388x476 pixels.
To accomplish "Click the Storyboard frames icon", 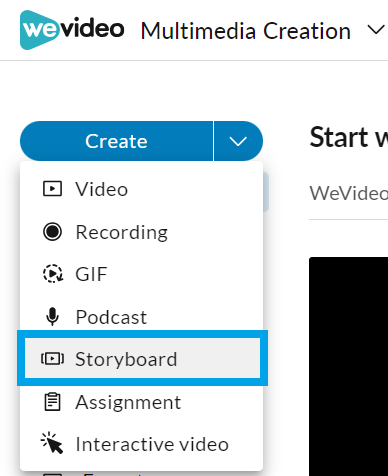I will point(52,359).
